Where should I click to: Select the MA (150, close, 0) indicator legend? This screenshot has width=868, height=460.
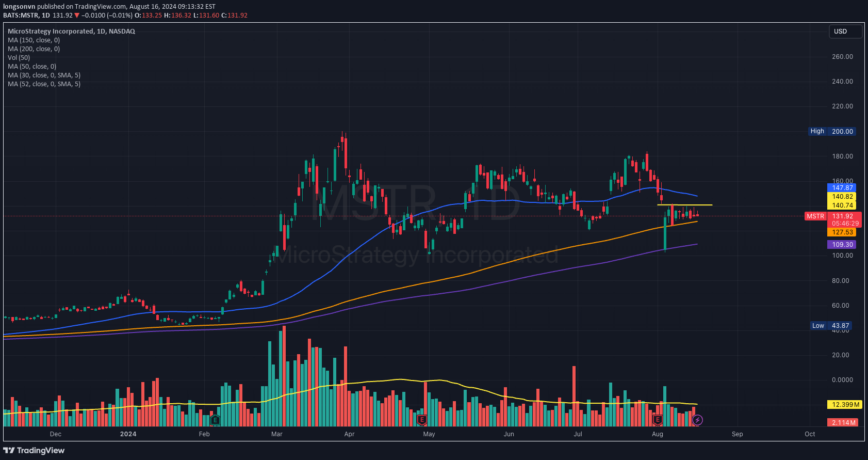[x=34, y=40]
